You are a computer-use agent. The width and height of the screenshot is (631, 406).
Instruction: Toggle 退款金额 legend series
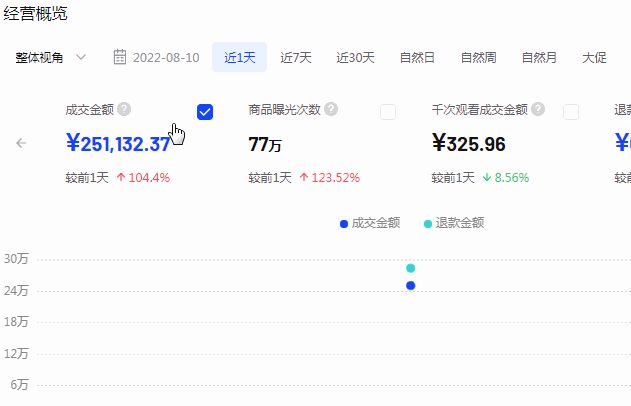pos(454,223)
